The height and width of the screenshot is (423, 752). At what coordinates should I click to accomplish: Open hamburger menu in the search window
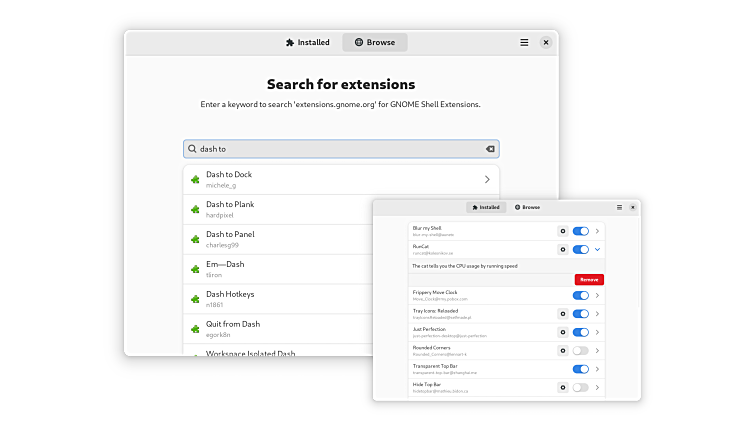[524, 42]
